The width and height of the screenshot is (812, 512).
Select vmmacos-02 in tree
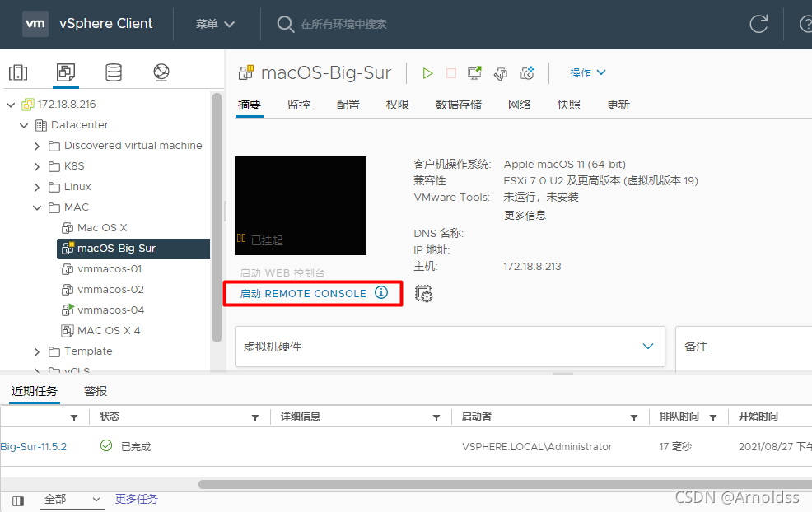pyautogui.click(x=110, y=290)
